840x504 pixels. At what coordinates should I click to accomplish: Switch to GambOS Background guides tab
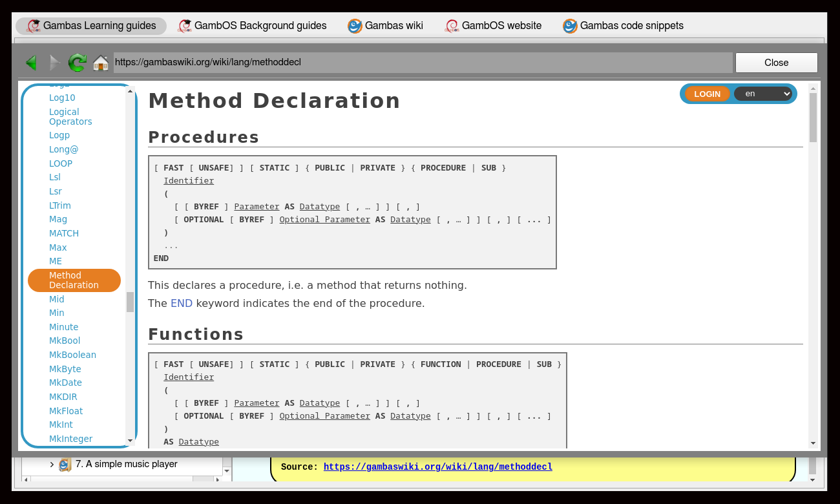[253, 26]
